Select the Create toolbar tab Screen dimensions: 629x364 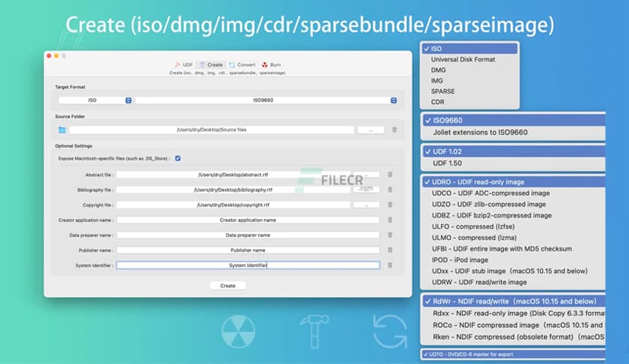pyautogui.click(x=211, y=65)
